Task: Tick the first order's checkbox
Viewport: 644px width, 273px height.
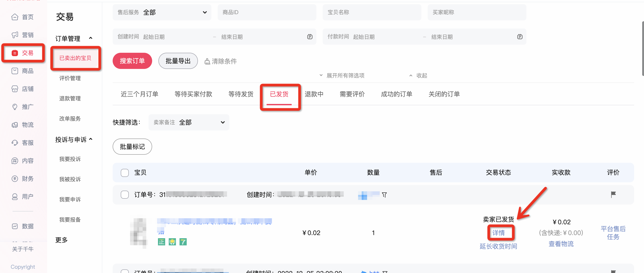Action: [125, 194]
